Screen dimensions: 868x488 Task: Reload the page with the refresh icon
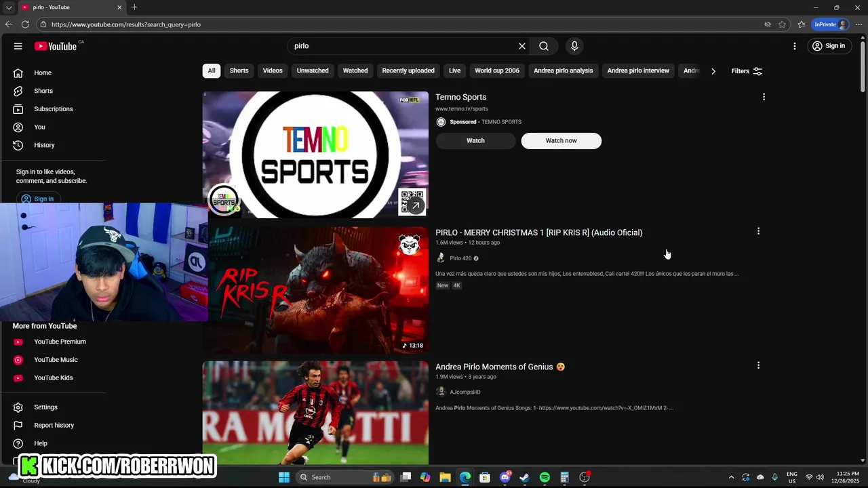pyautogui.click(x=25, y=24)
